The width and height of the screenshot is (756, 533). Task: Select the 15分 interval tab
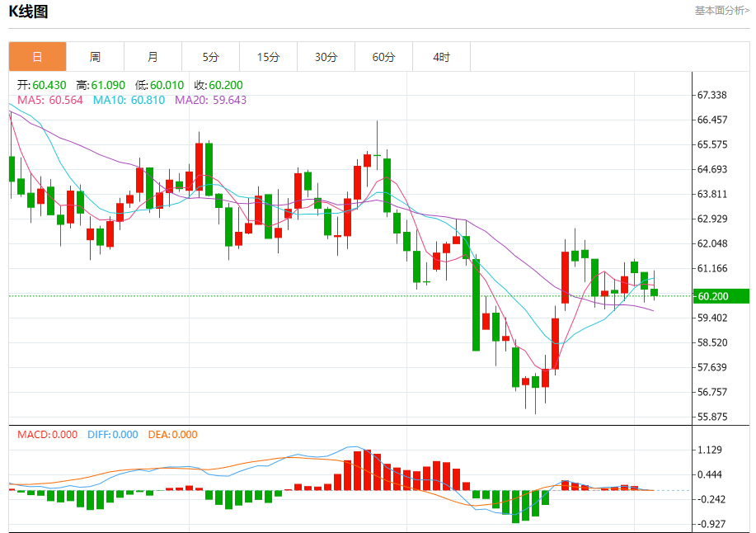[x=268, y=57]
